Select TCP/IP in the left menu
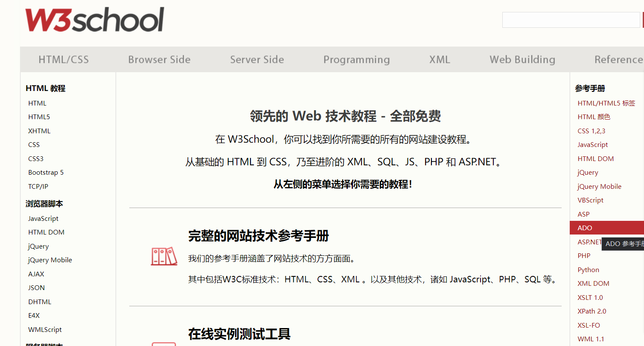Image resolution: width=644 pixels, height=346 pixels. pyautogui.click(x=38, y=187)
